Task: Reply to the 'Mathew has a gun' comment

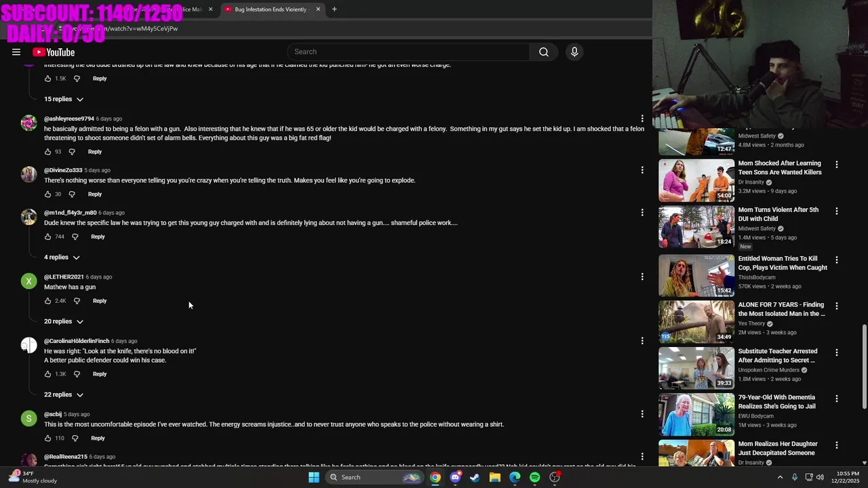Action: tap(100, 301)
